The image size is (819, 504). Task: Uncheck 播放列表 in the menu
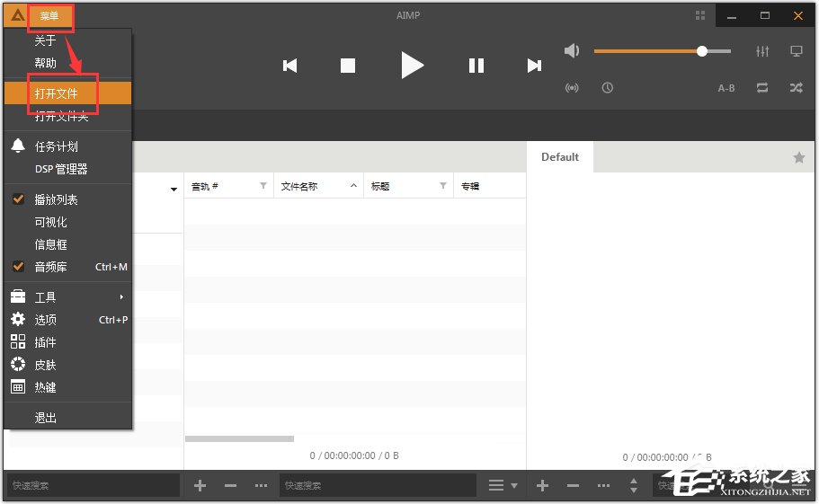pos(56,199)
